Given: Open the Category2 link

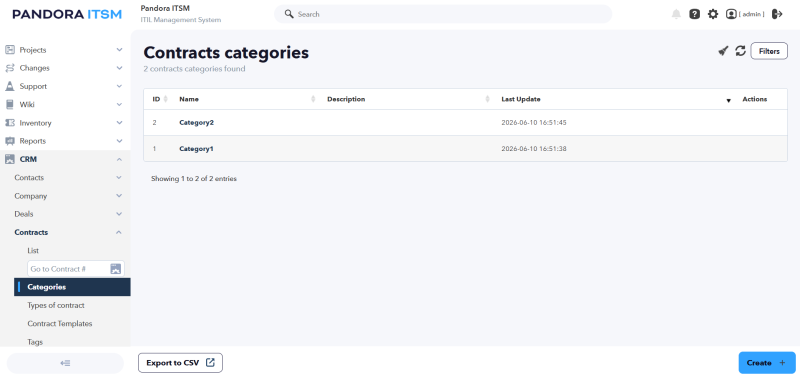Looking at the screenshot, I should [x=196, y=122].
